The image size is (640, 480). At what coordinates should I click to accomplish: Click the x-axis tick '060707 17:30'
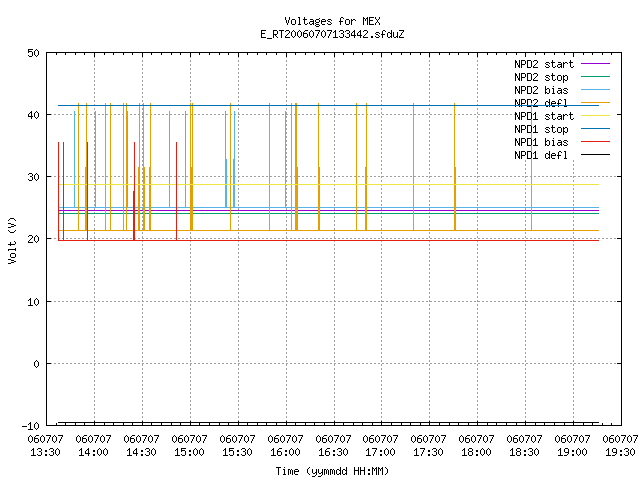pyautogui.click(x=428, y=446)
